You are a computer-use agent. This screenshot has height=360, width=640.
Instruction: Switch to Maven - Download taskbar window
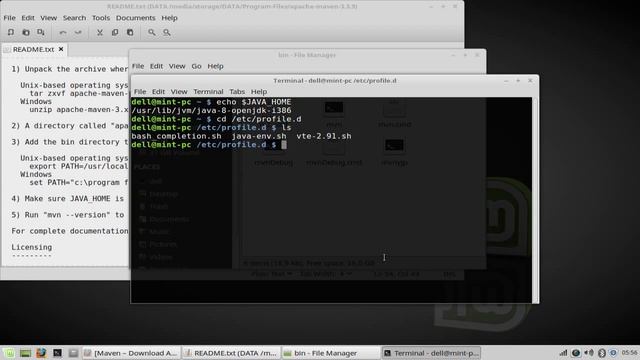point(130,353)
